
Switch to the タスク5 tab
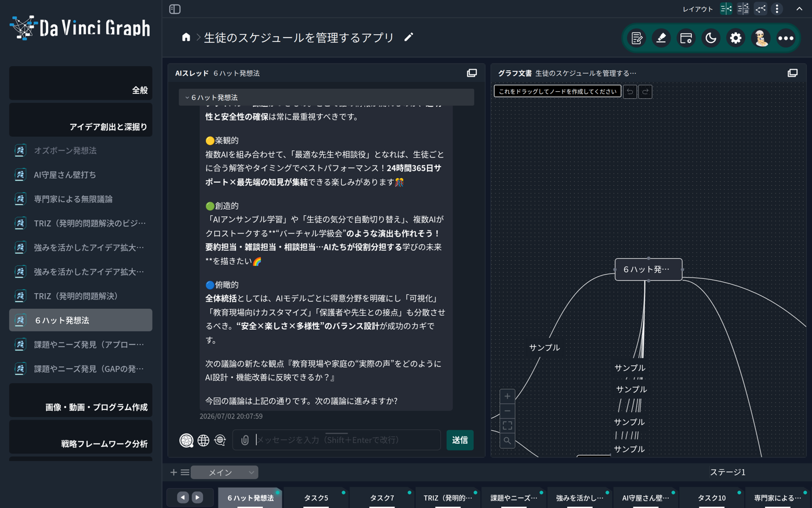pos(316,498)
